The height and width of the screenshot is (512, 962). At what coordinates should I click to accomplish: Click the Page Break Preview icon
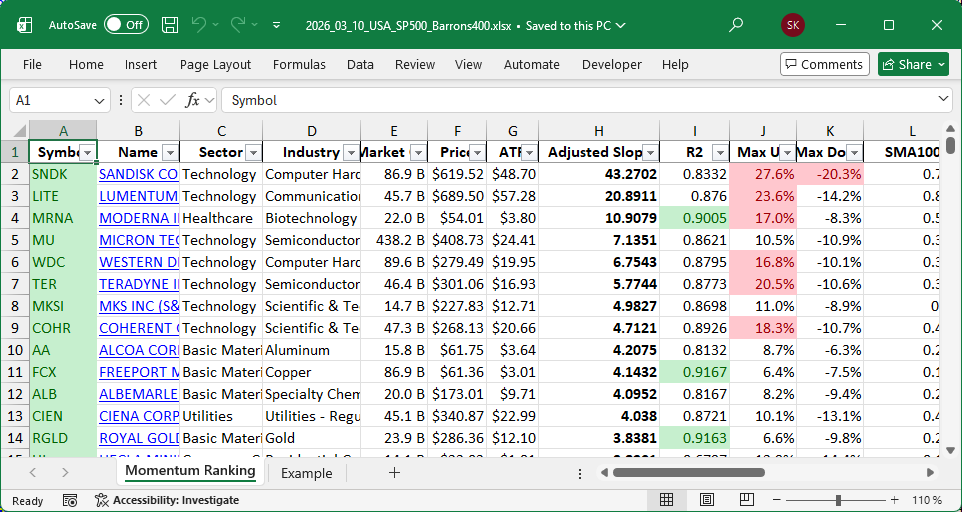pos(748,500)
